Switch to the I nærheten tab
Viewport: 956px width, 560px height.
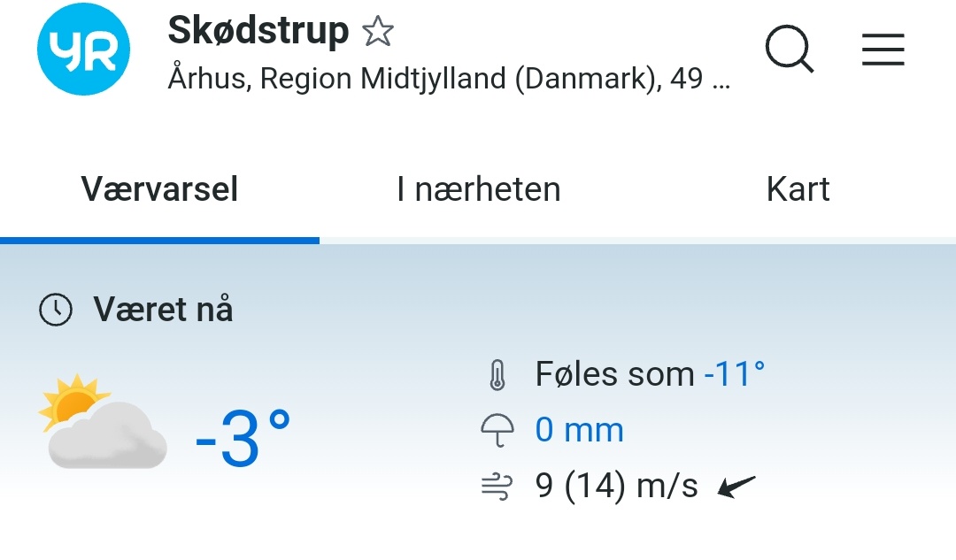click(478, 189)
